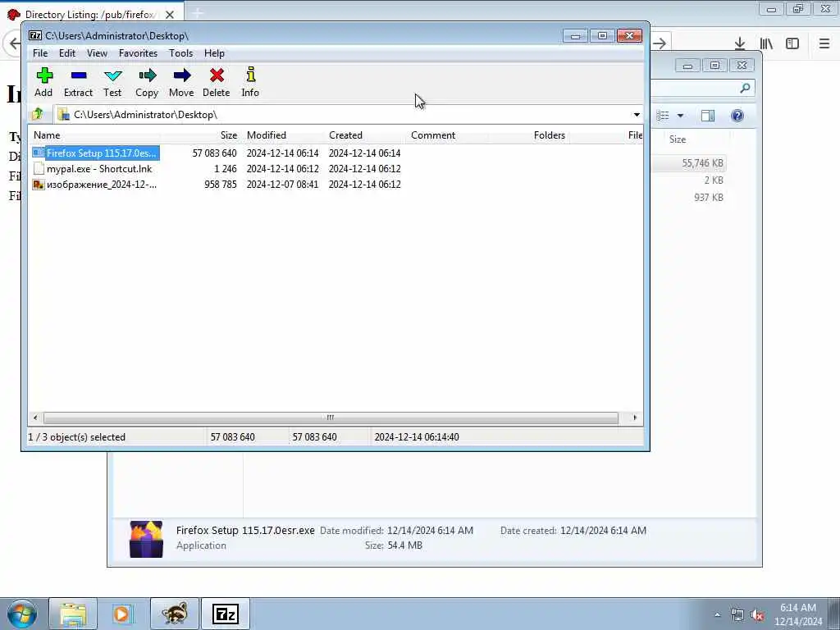Viewport: 840px width, 630px height.
Task: Open the Windows Start button
Action: pos(22,614)
